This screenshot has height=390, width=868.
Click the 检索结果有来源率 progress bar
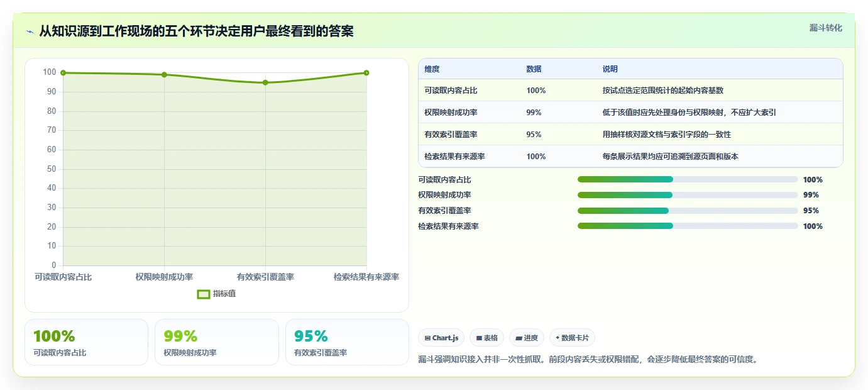point(688,226)
